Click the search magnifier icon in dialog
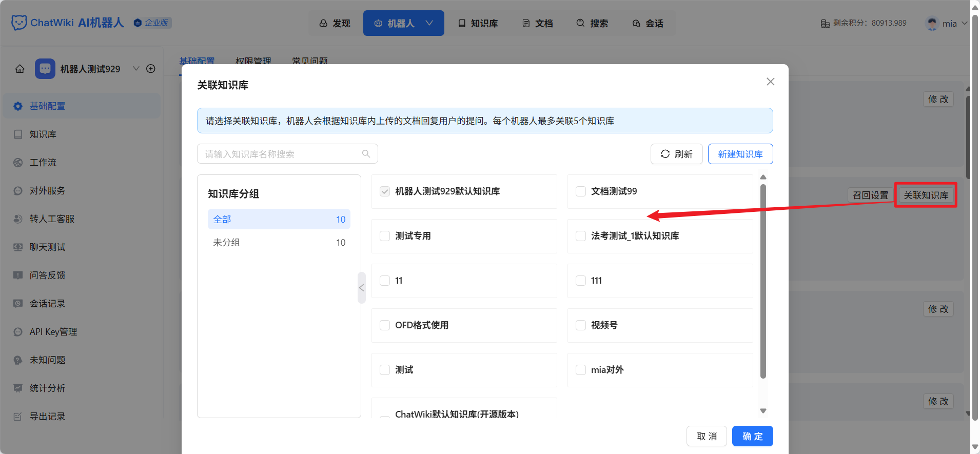 366,154
